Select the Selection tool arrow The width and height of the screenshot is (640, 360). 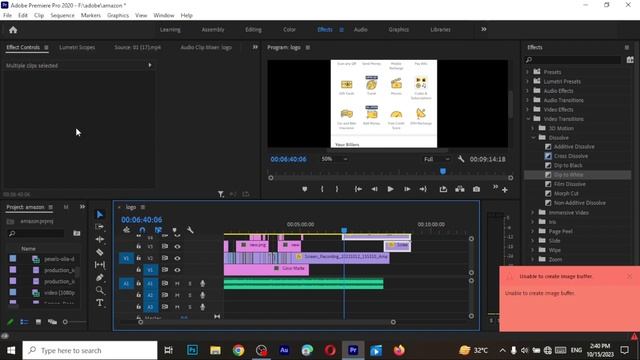point(100,214)
